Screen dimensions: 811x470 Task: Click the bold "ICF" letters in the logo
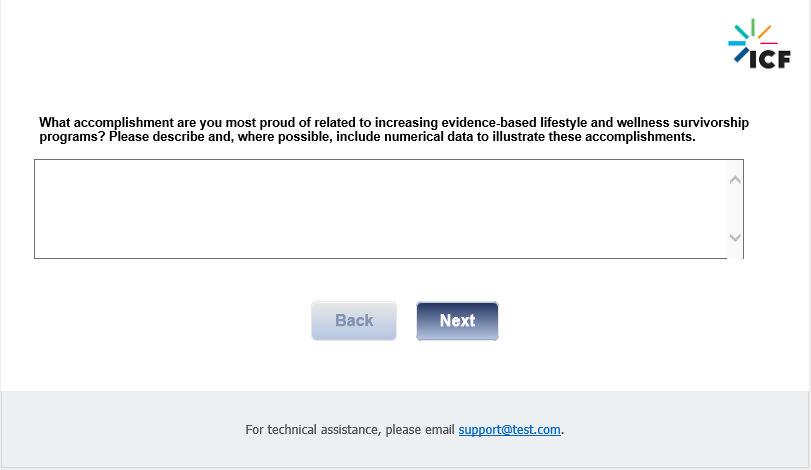coord(770,59)
